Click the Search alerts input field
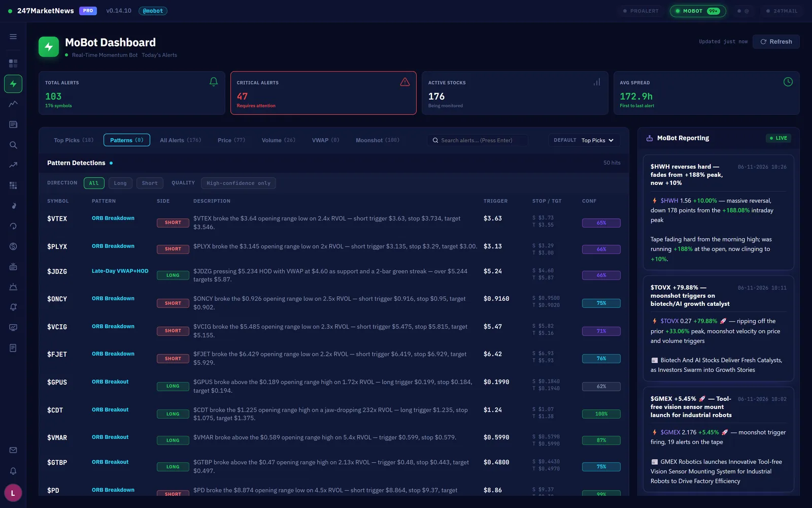The image size is (812, 508). point(478,140)
